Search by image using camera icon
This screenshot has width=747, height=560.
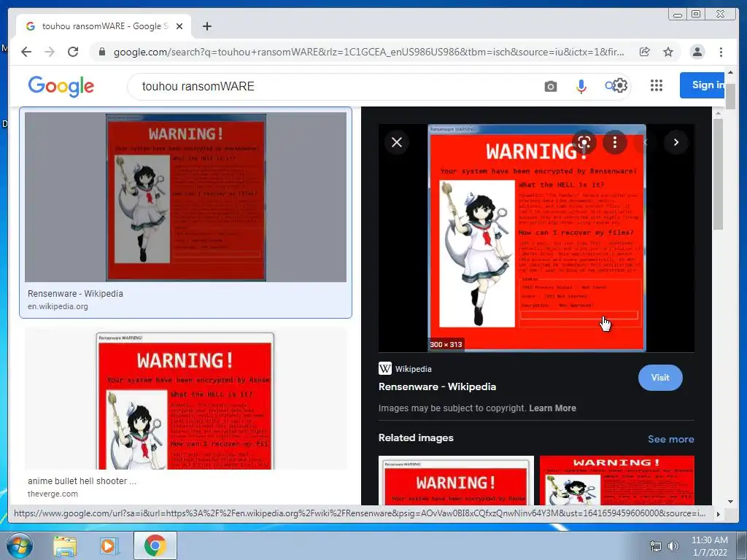[x=551, y=86]
